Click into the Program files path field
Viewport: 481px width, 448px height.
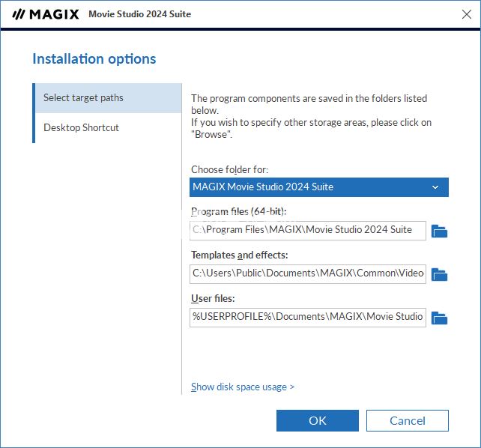(307, 230)
